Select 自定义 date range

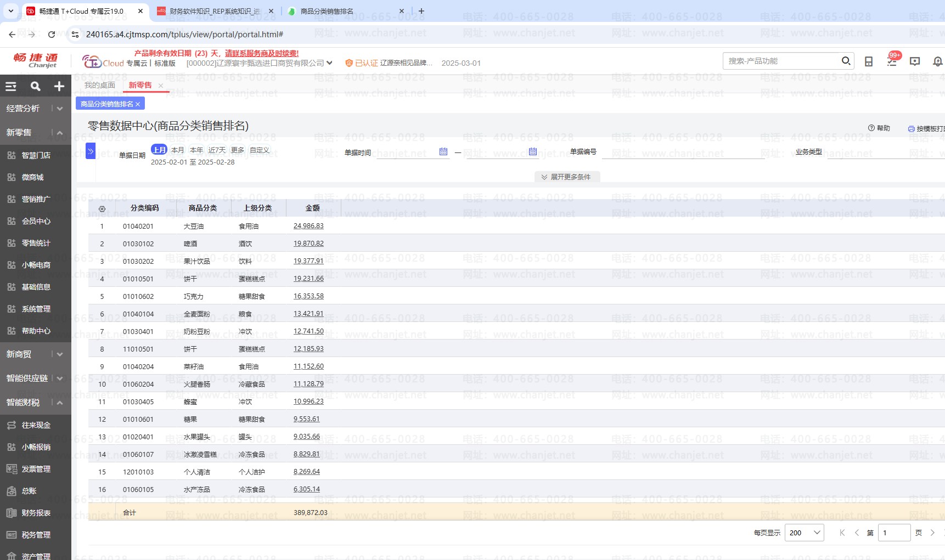coord(260,150)
